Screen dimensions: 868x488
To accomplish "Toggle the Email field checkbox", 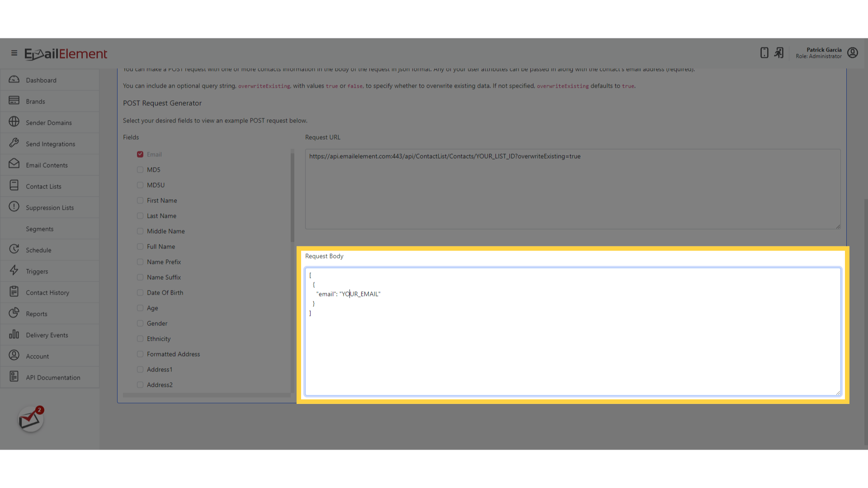I will click(140, 155).
